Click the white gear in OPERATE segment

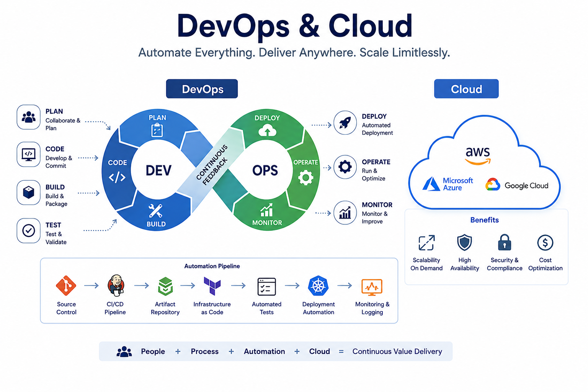pyautogui.click(x=305, y=178)
